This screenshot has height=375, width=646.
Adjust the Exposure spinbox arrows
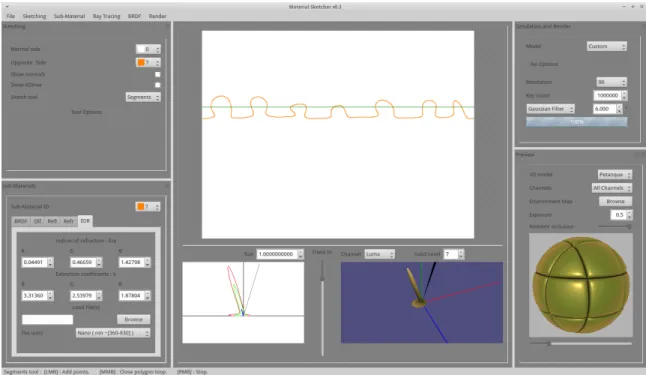(x=629, y=215)
